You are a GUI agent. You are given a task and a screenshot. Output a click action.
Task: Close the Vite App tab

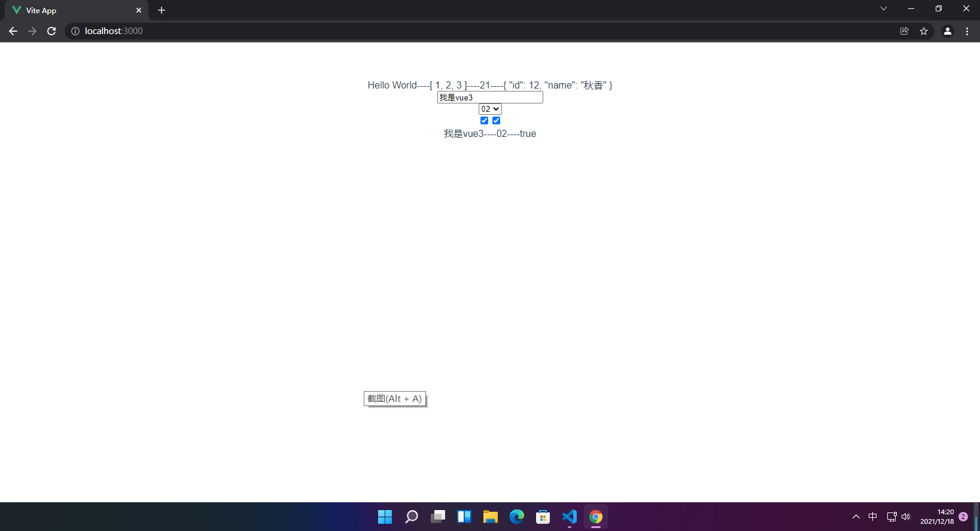(x=139, y=10)
